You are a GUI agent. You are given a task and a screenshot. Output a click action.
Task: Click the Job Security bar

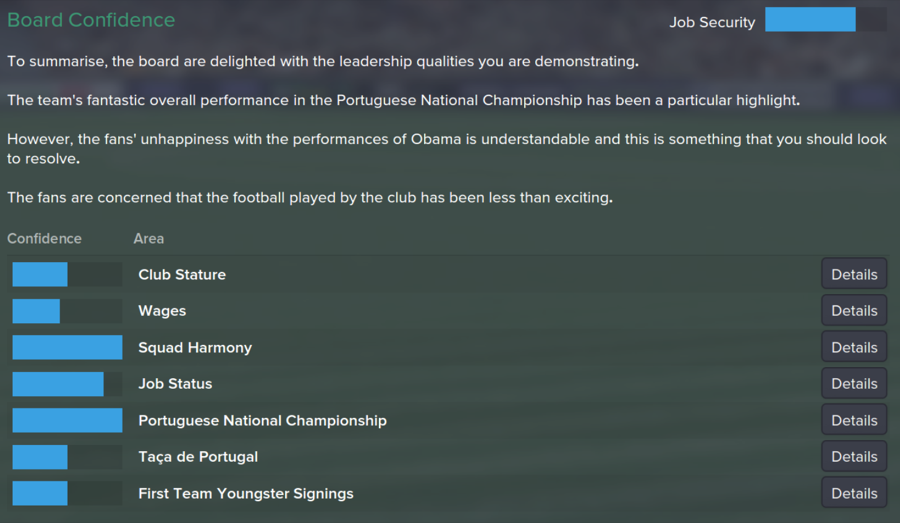coord(826,20)
